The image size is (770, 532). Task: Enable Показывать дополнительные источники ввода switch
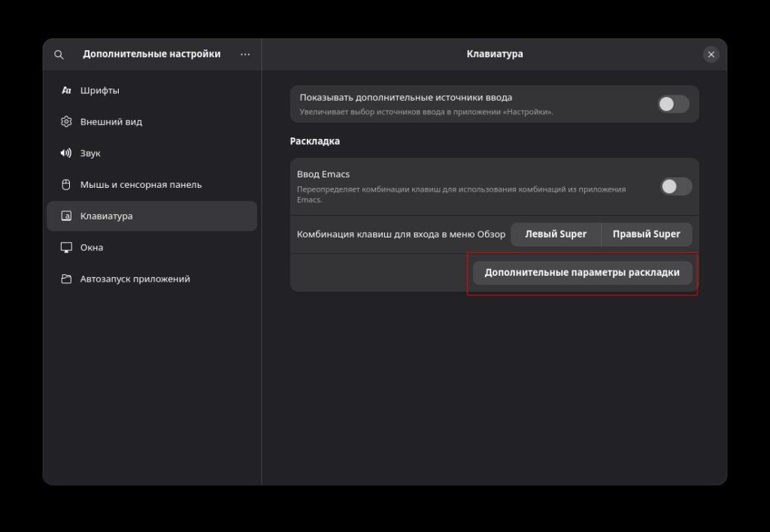673,104
